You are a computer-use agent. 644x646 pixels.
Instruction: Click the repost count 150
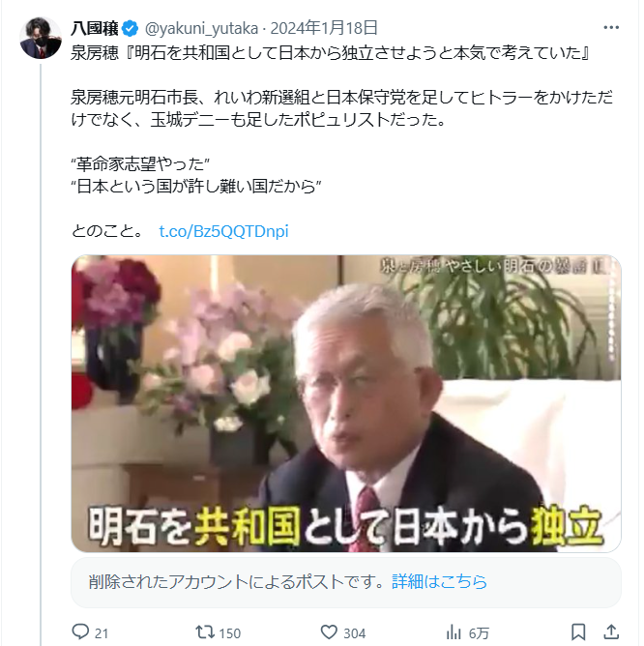(229, 633)
